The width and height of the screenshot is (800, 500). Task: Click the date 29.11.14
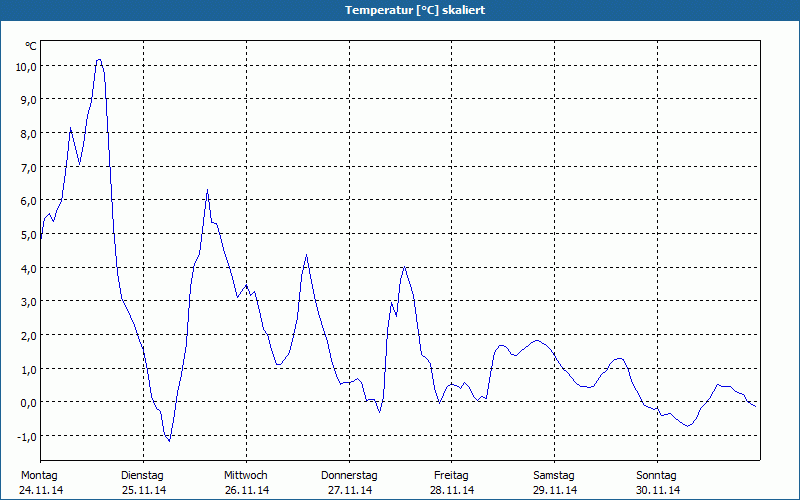pos(555,490)
